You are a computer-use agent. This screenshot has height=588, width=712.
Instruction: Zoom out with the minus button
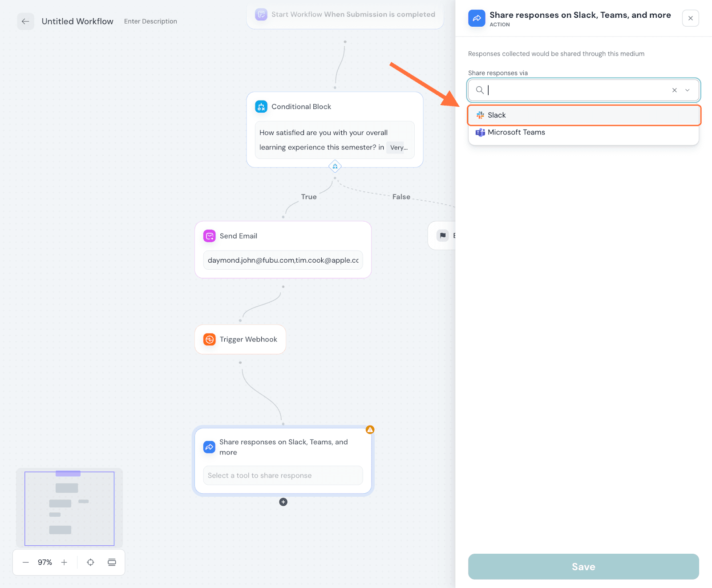pyautogui.click(x=26, y=562)
